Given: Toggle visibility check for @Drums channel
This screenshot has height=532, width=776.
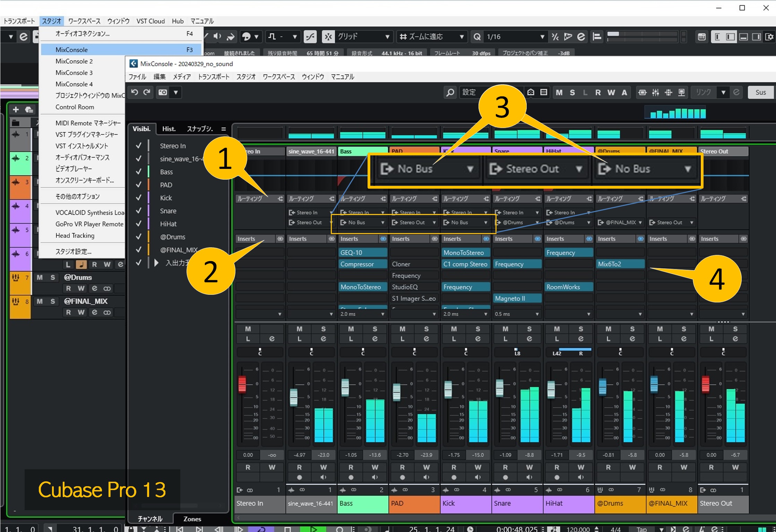Looking at the screenshot, I should click(x=138, y=237).
